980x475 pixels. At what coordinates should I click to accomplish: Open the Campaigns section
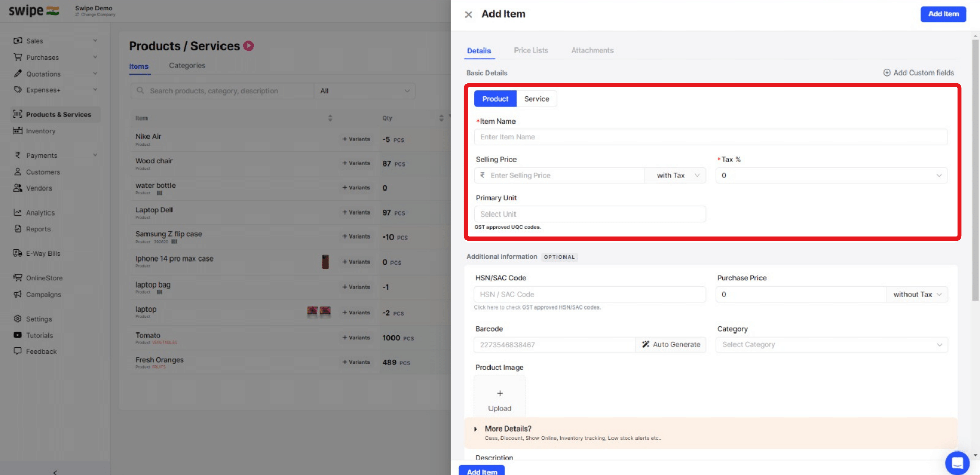pyautogui.click(x=43, y=294)
